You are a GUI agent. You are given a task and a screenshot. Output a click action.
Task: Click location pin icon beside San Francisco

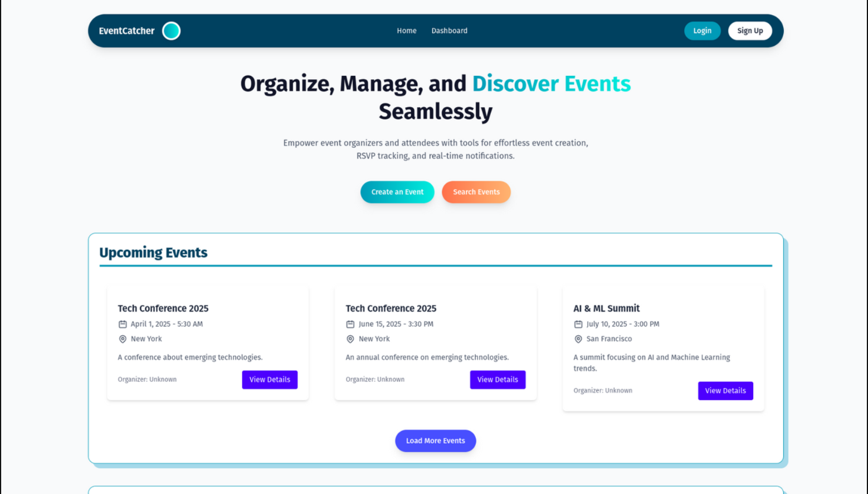578,339
